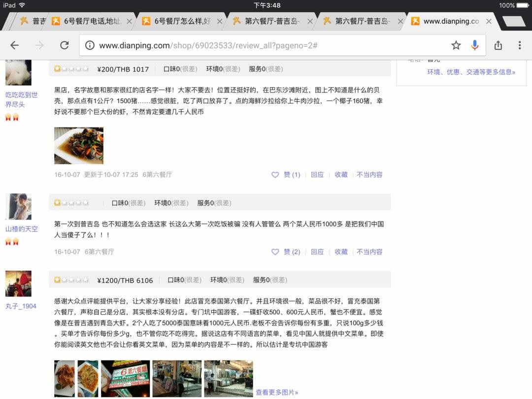This screenshot has height=399, width=532.
Task: Click 收藏 on the 黑店 review
Action: point(341,175)
